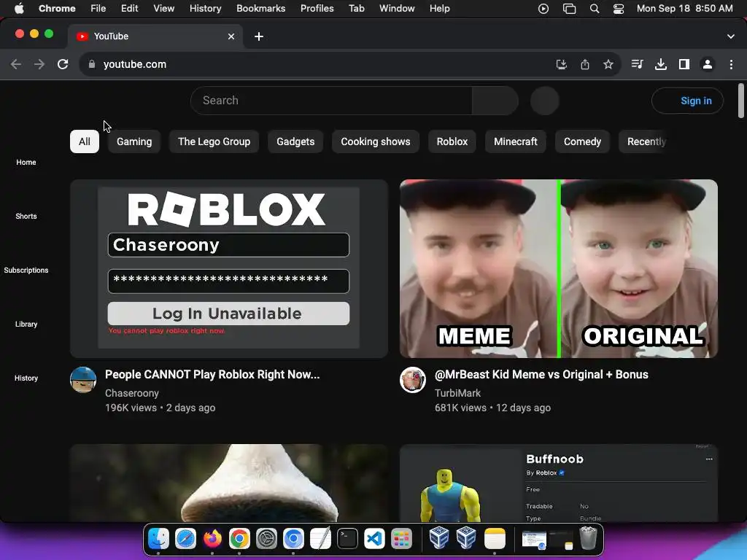Reload the YouTube page

63,64
